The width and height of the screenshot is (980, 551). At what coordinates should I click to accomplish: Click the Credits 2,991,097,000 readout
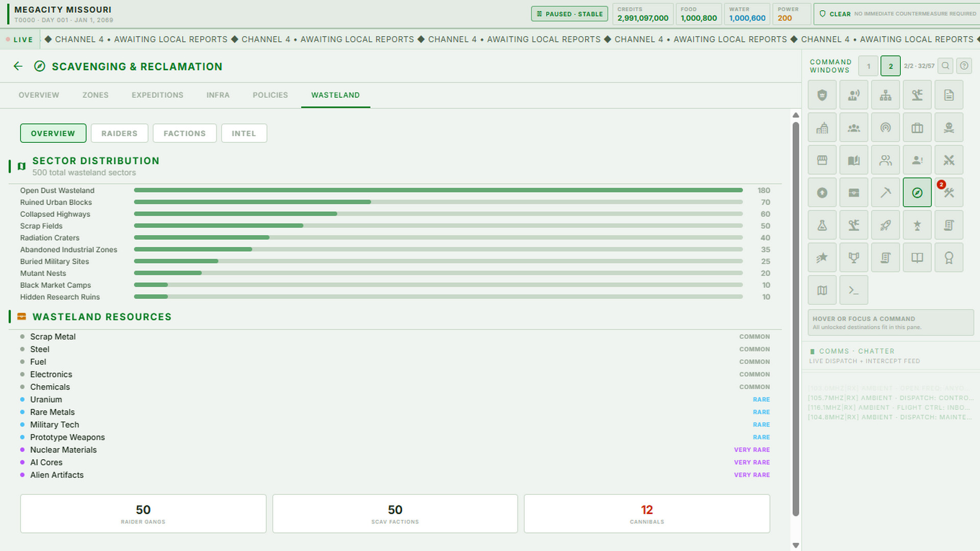point(643,14)
